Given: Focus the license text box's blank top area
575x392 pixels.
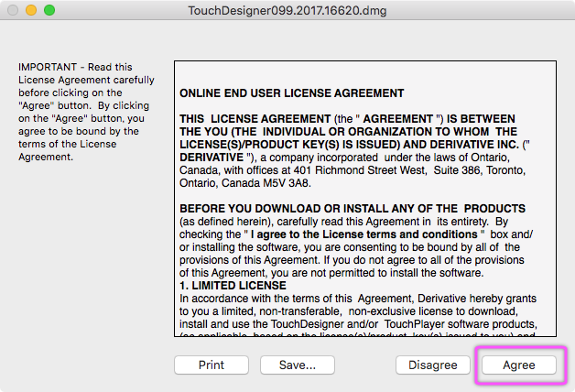Looking at the screenshot, I should [x=364, y=73].
